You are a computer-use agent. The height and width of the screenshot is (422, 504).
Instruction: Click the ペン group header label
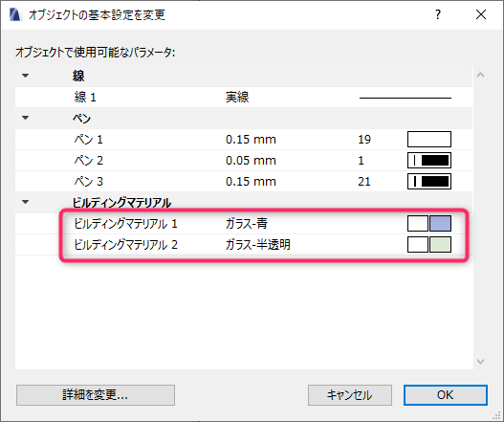(x=81, y=119)
